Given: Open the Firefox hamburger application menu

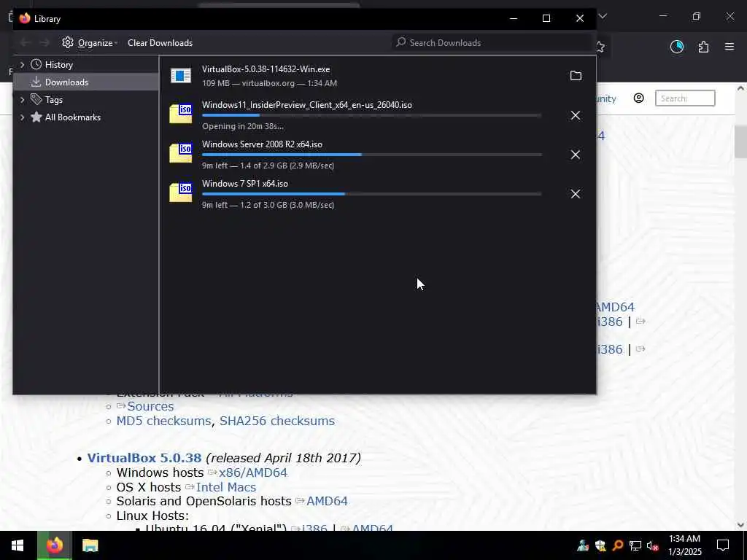Looking at the screenshot, I should pos(729,47).
